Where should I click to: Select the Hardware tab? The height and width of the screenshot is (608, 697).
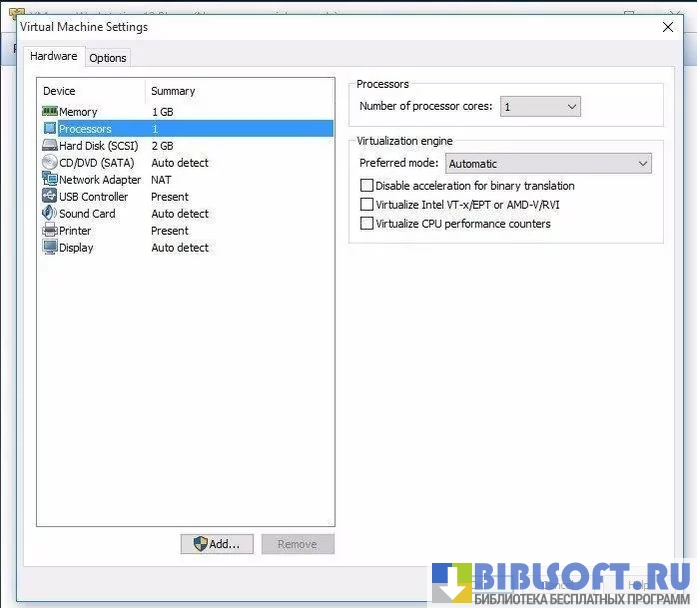[54, 57]
